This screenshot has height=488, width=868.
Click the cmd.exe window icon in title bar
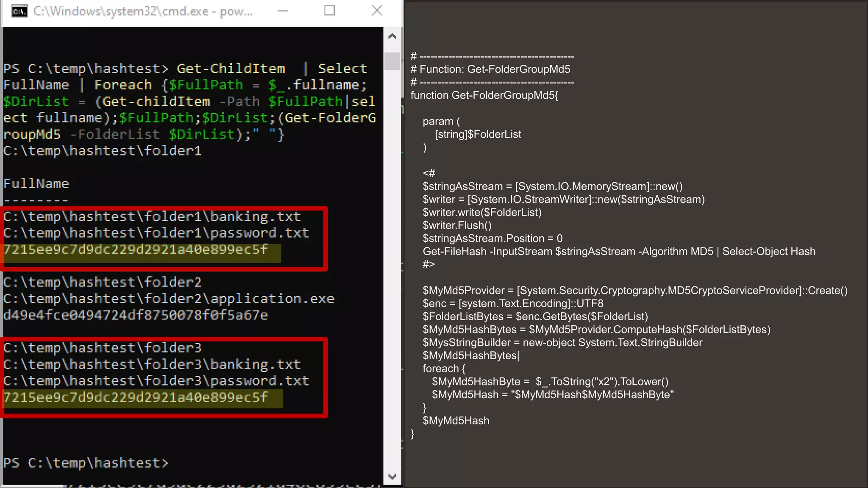point(19,11)
